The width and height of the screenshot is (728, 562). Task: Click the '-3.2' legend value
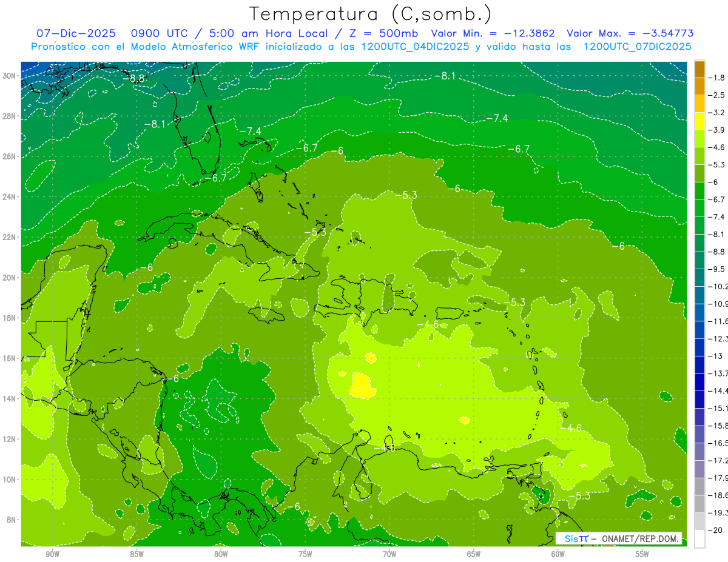tap(716, 113)
